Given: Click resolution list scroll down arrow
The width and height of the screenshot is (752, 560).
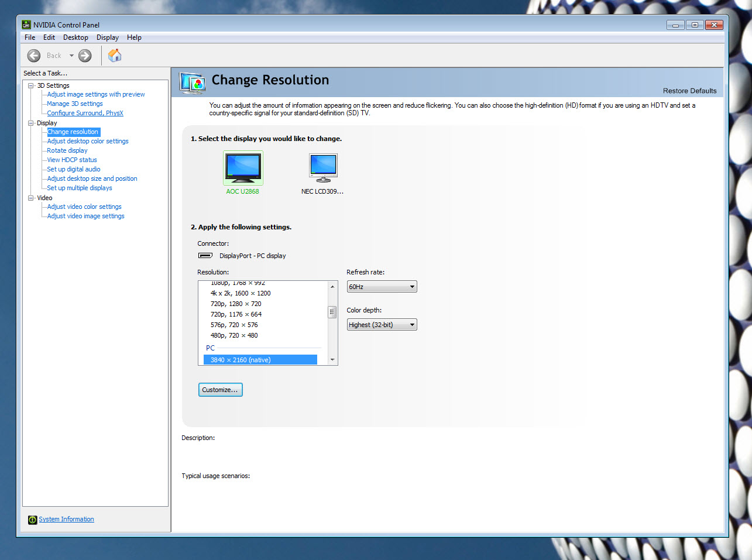Looking at the screenshot, I should click(x=332, y=360).
